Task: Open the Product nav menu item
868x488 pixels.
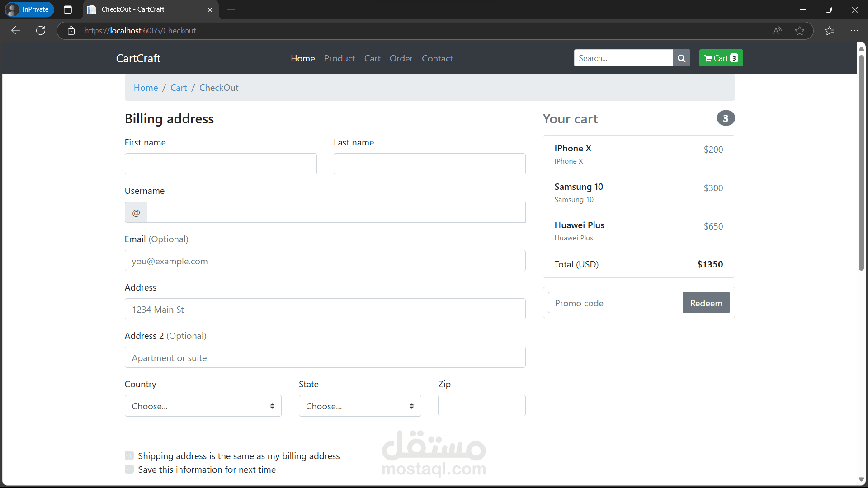Action: point(339,58)
